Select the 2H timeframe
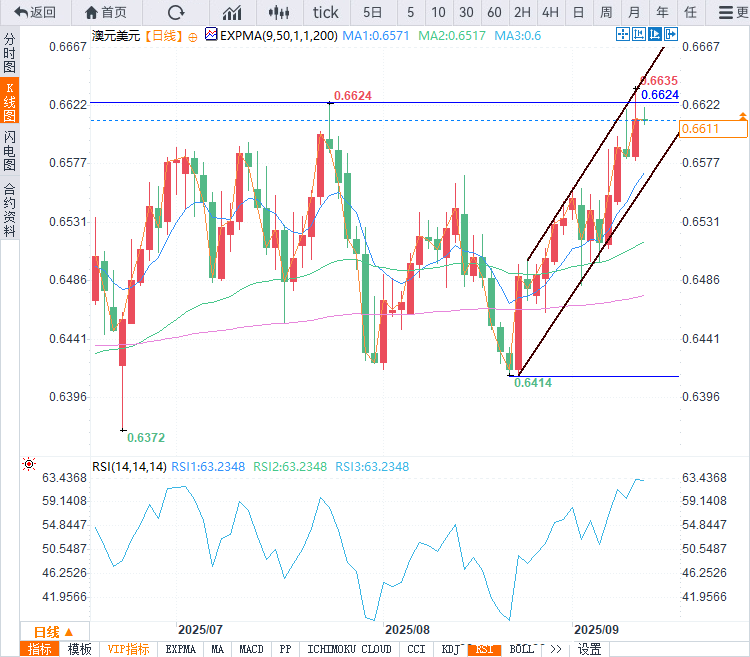This screenshot has height=657, width=750. click(522, 12)
